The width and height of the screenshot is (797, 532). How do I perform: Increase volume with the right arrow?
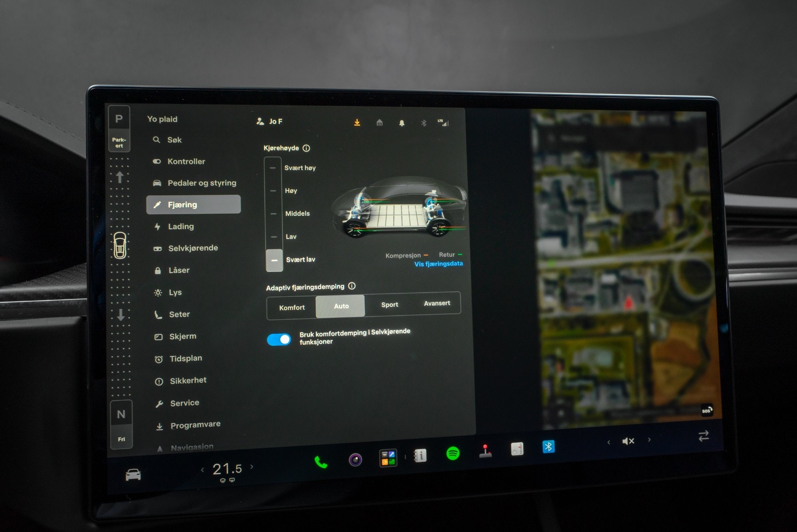coord(649,439)
